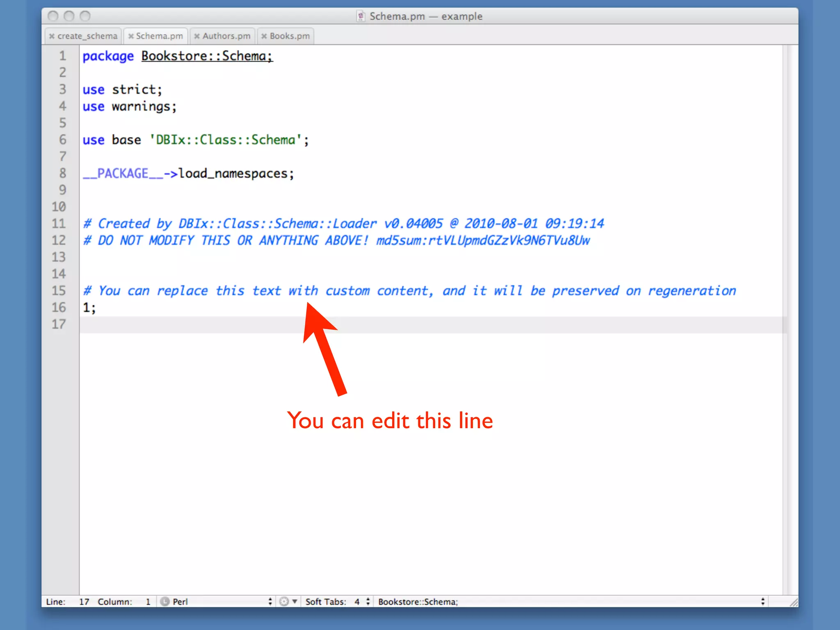Click the package name Bookstore::Schema in line 1

click(x=207, y=56)
